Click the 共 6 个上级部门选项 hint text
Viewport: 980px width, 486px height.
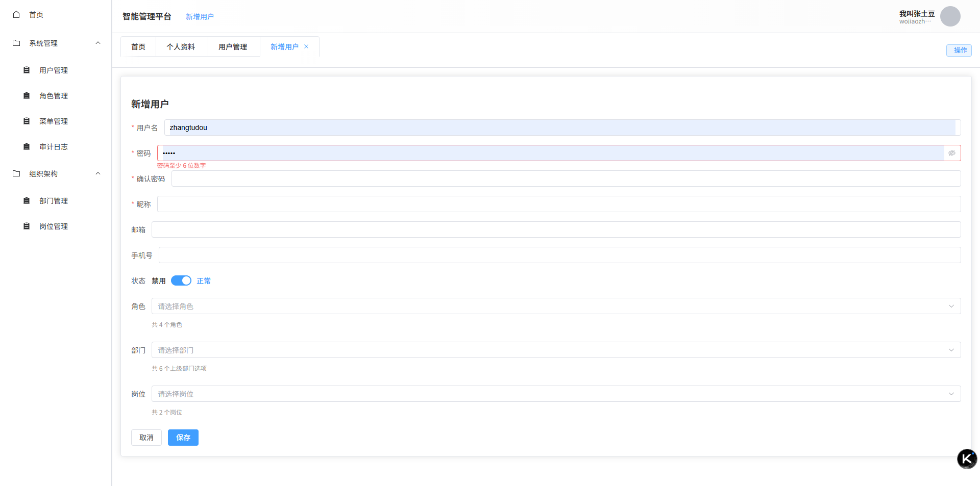point(179,369)
